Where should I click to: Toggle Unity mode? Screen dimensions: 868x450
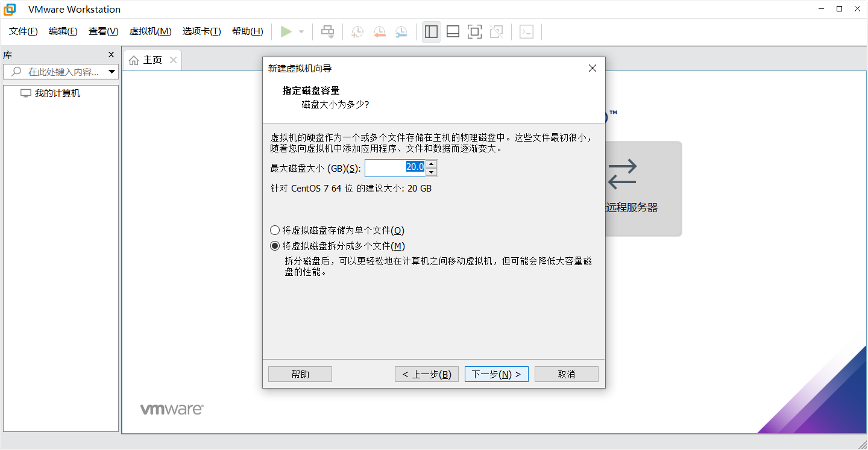pos(496,31)
